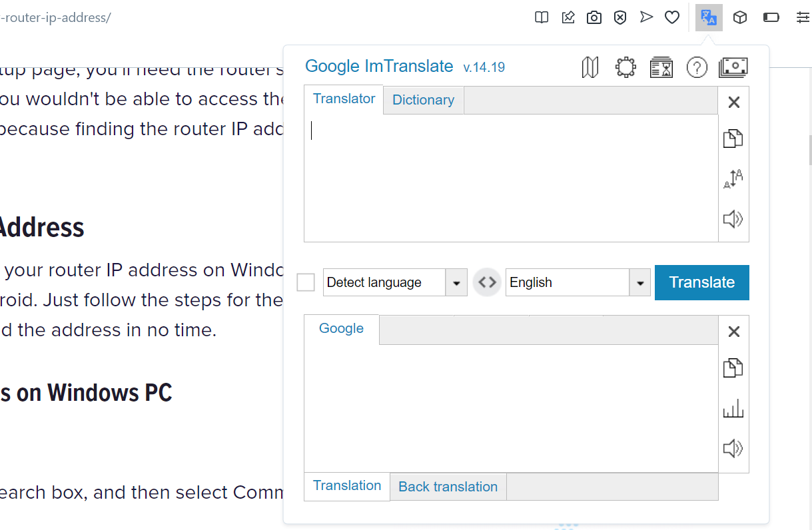Listen to the source text

[733, 219]
